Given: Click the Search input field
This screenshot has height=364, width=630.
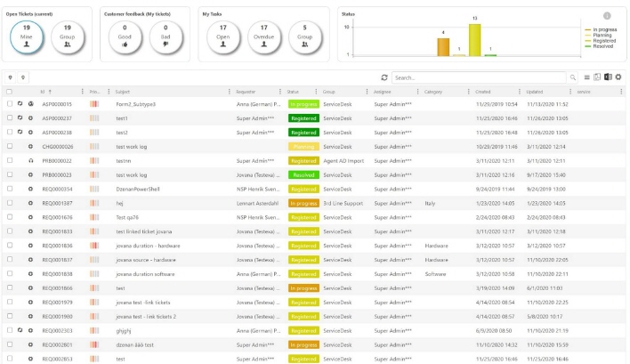Looking at the screenshot, I should pyautogui.click(x=479, y=77).
